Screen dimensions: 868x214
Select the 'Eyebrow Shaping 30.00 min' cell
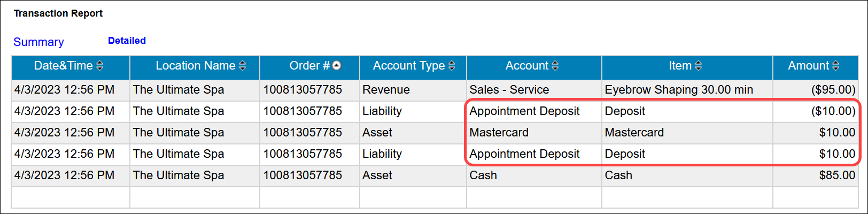click(687, 90)
